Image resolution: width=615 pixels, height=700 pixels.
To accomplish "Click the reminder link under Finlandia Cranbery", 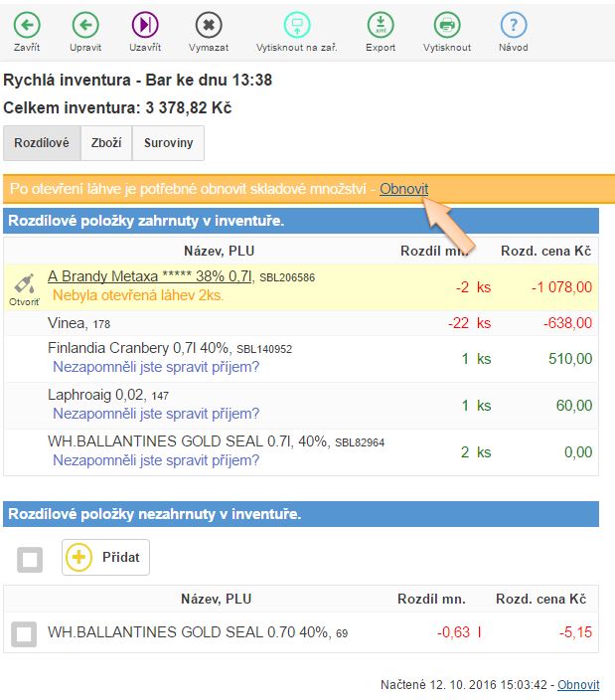I will pos(156,367).
